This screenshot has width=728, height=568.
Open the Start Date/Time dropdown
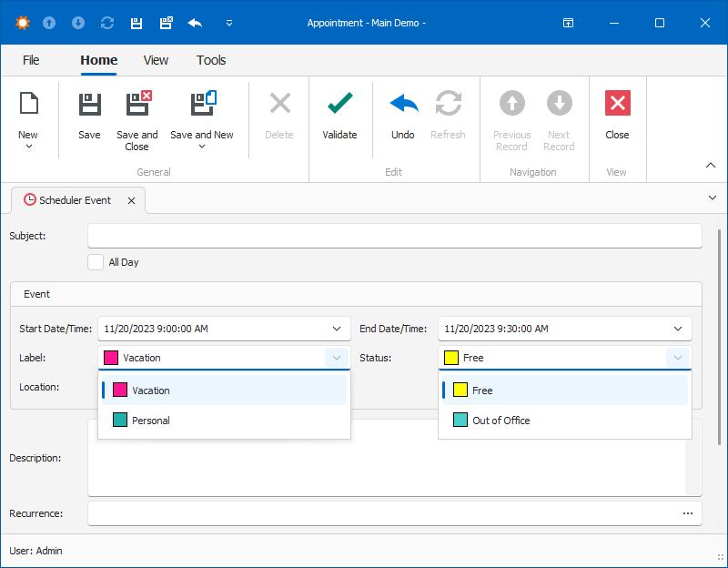337,329
